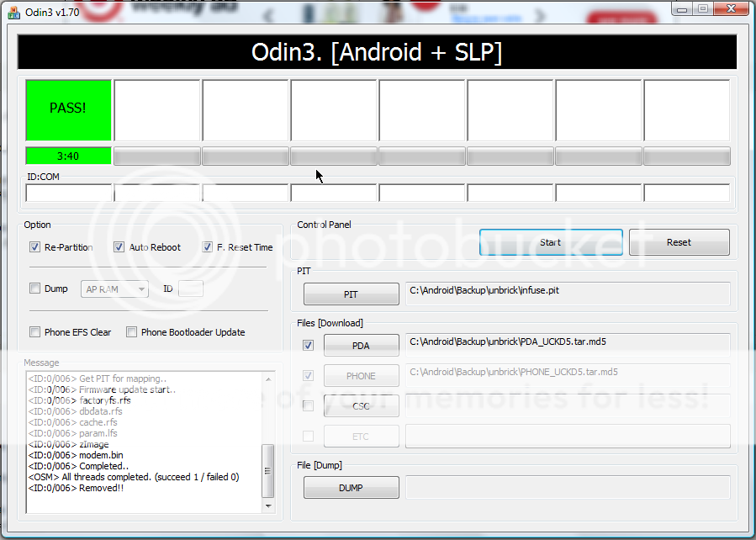The image size is (756, 540).
Task: Enable the Dump checkbox
Action: point(34,289)
